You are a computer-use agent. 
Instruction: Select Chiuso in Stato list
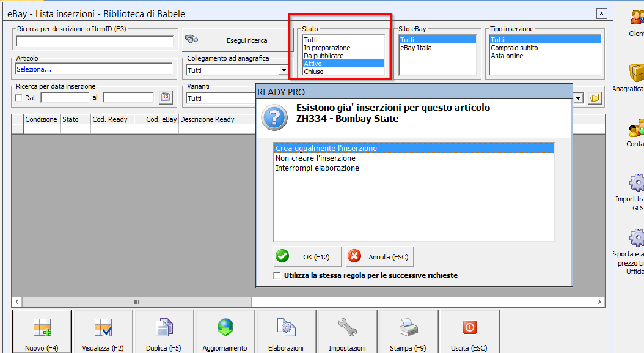click(343, 72)
